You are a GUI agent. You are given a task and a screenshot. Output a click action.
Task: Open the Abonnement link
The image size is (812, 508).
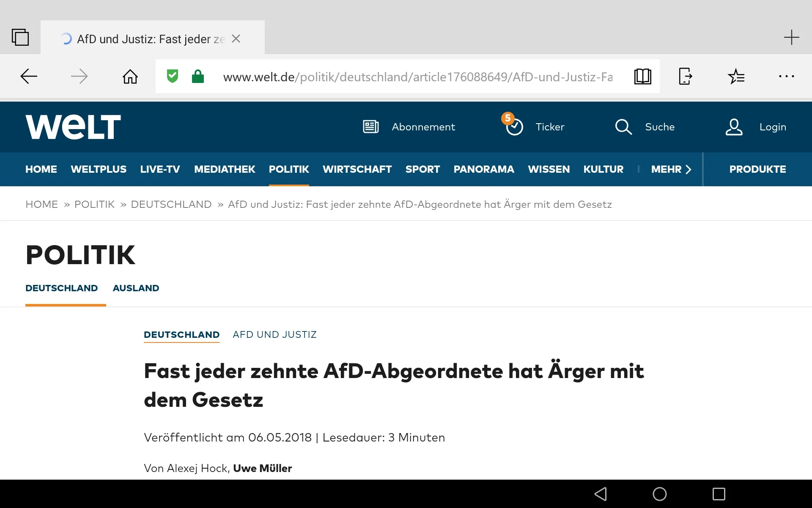click(x=409, y=127)
